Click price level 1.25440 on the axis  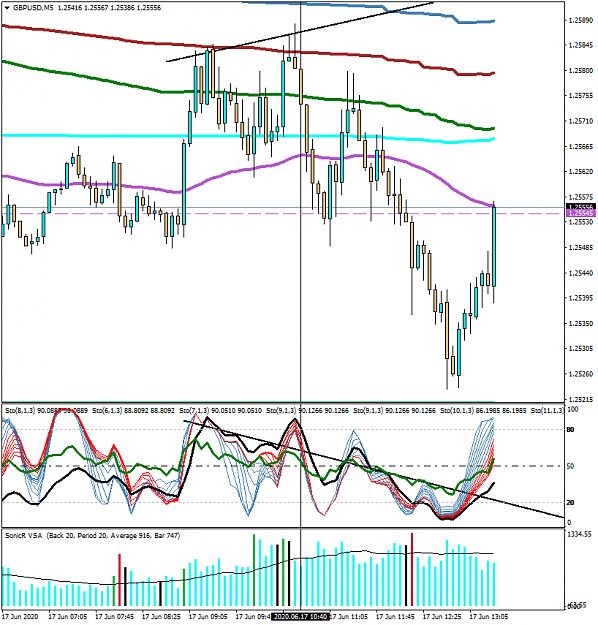coord(580,273)
